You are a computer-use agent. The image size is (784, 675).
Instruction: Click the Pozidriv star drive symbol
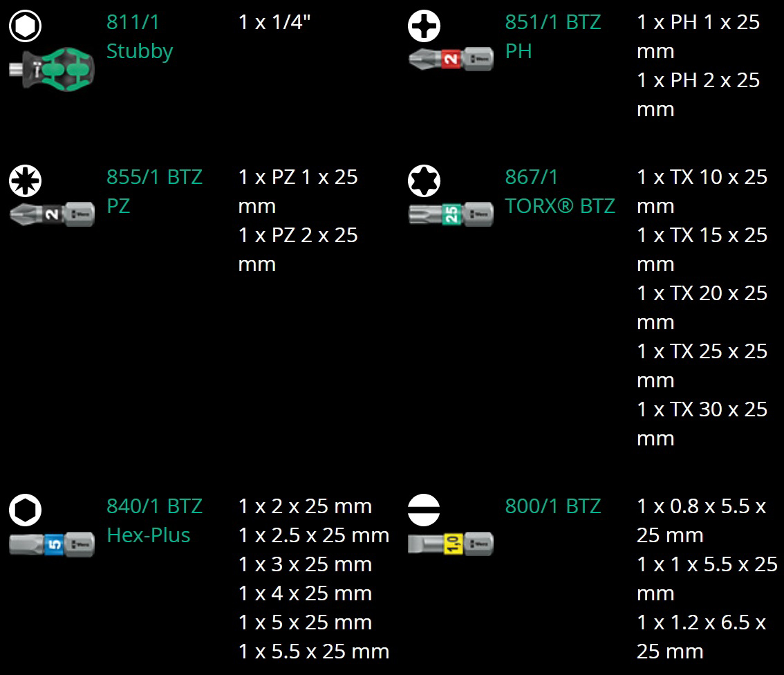pos(26,181)
